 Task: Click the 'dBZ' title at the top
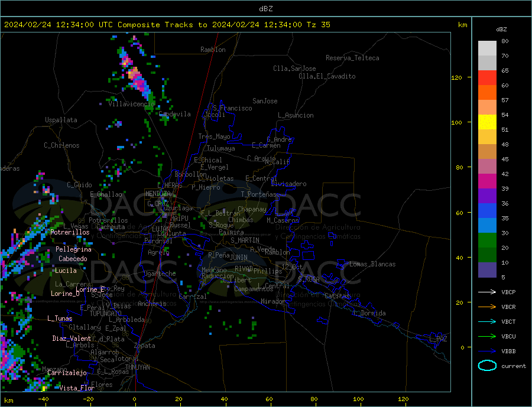pyautogui.click(x=265, y=9)
